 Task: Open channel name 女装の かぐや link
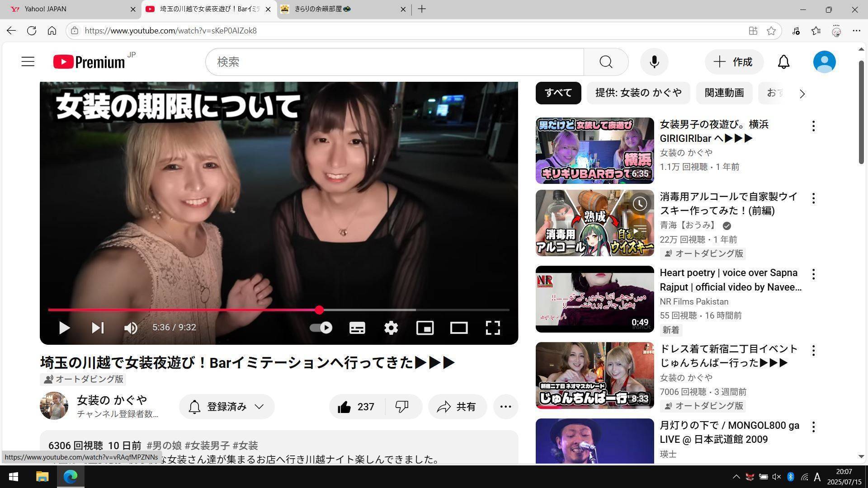pos(112,400)
